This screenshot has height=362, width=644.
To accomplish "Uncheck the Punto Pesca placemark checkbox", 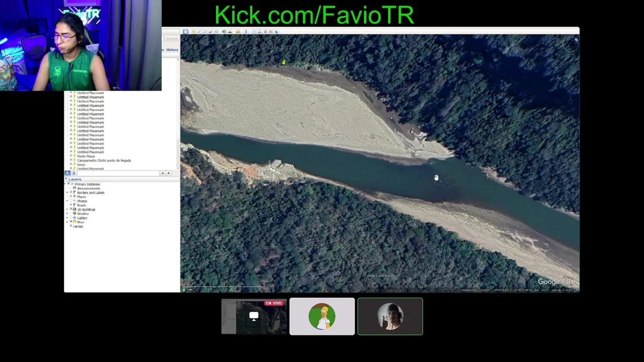I will [x=71, y=156].
